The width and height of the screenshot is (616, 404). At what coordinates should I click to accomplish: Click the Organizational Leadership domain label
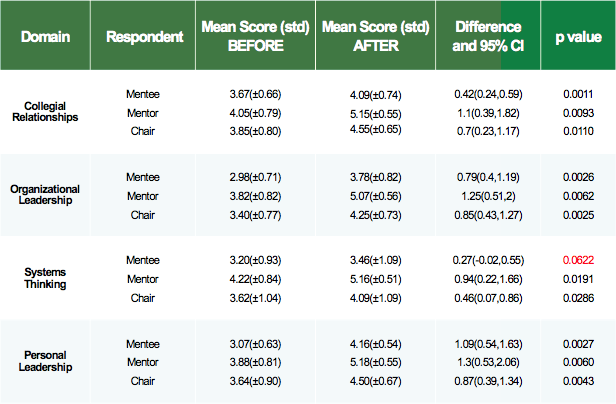[45, 195]
